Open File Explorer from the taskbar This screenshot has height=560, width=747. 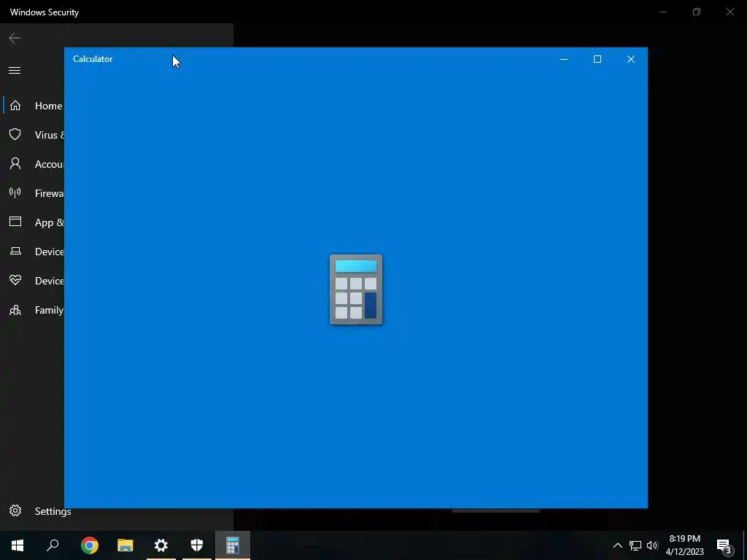125,545
